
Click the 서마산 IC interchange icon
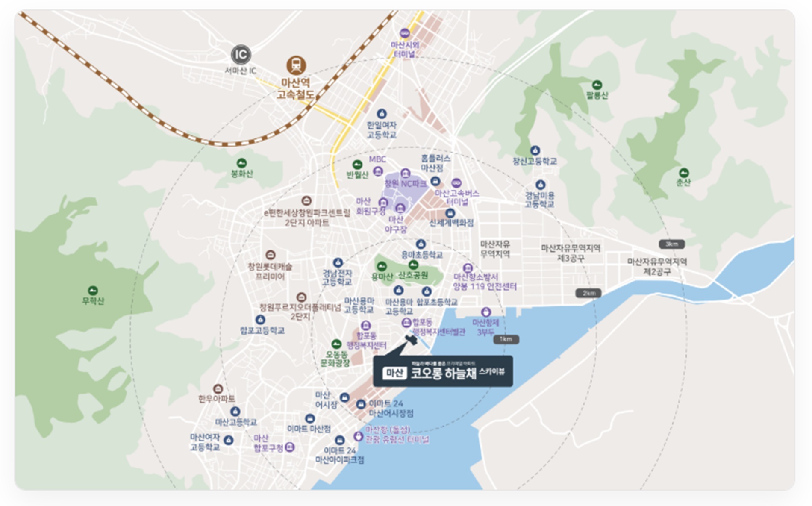click(241, 55)
